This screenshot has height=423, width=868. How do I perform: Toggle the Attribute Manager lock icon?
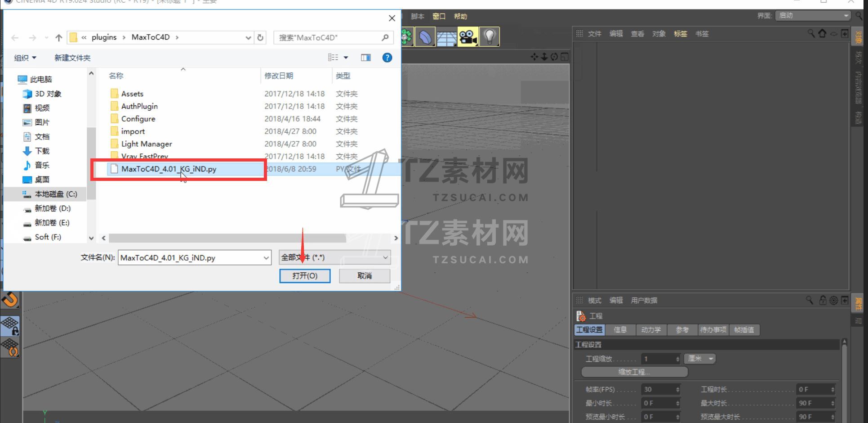click(823, 300)
